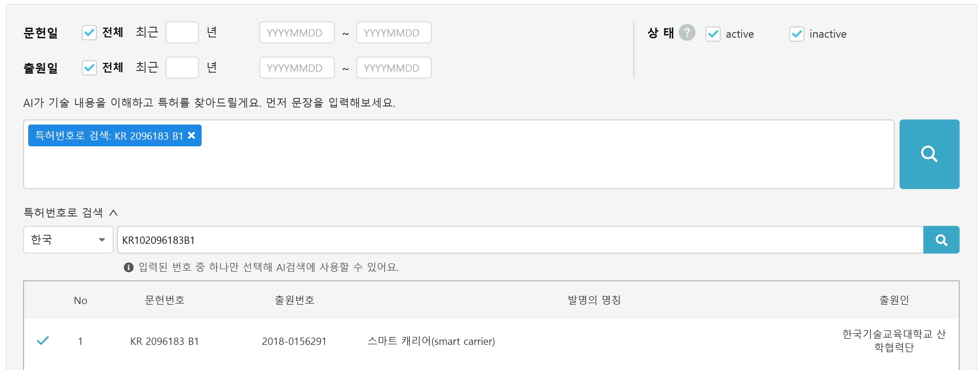Viewport: 980px width, 370px height.
Task: Click the 출원일 recent years input box
Action: point(182,67)
